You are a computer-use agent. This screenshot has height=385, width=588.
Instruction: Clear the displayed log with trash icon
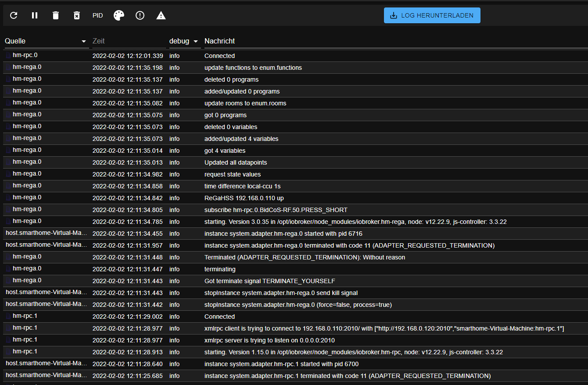56,15
